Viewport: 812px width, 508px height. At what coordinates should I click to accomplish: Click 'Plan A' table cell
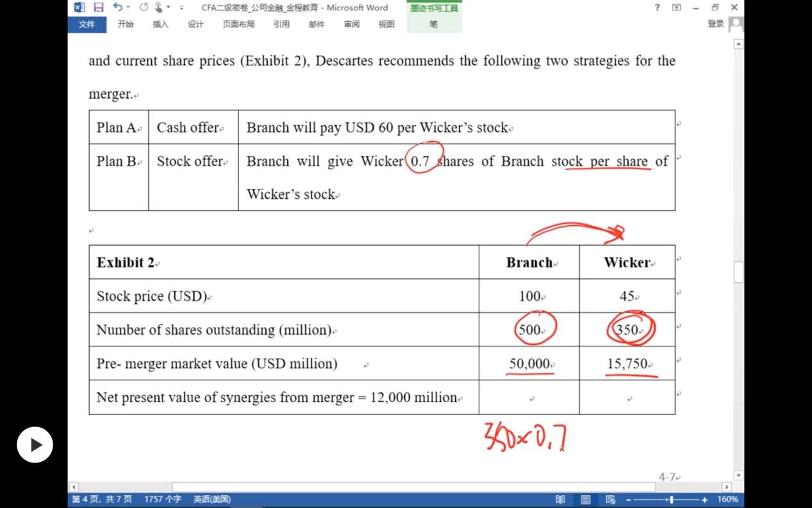point(119,127)
